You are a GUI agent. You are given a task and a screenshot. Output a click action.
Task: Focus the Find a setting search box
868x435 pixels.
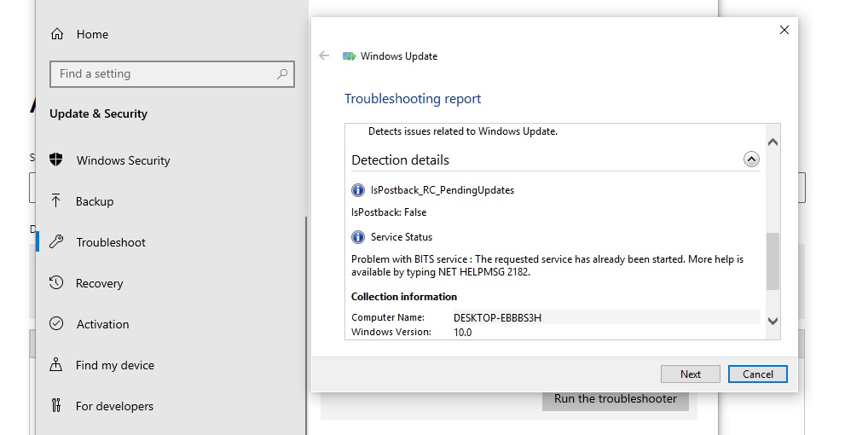tap(172, 74)
